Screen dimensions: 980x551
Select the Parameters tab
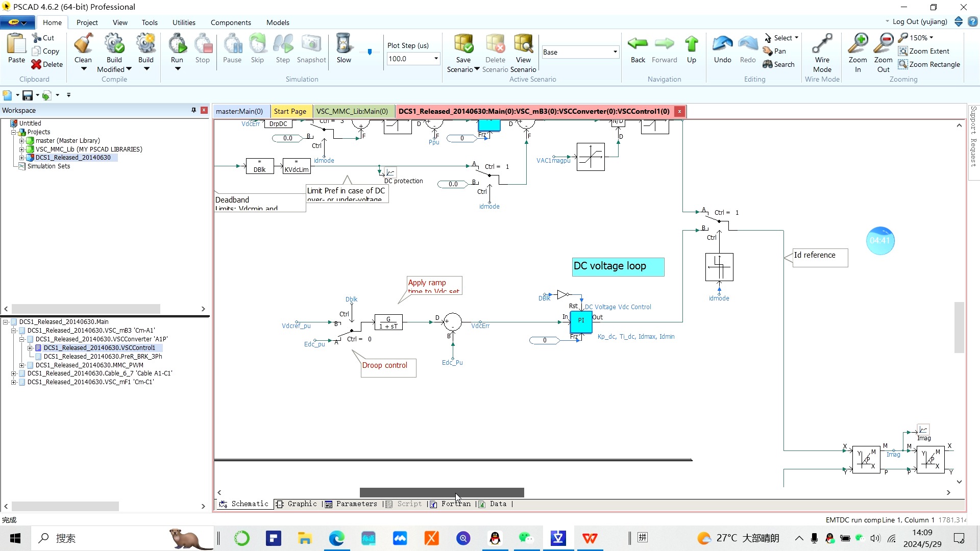tap(357, 504)
